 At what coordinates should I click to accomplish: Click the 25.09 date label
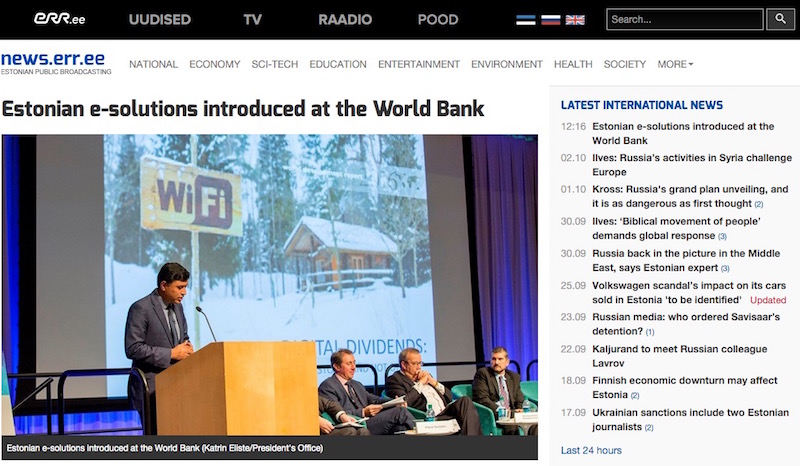pos(573,285)
